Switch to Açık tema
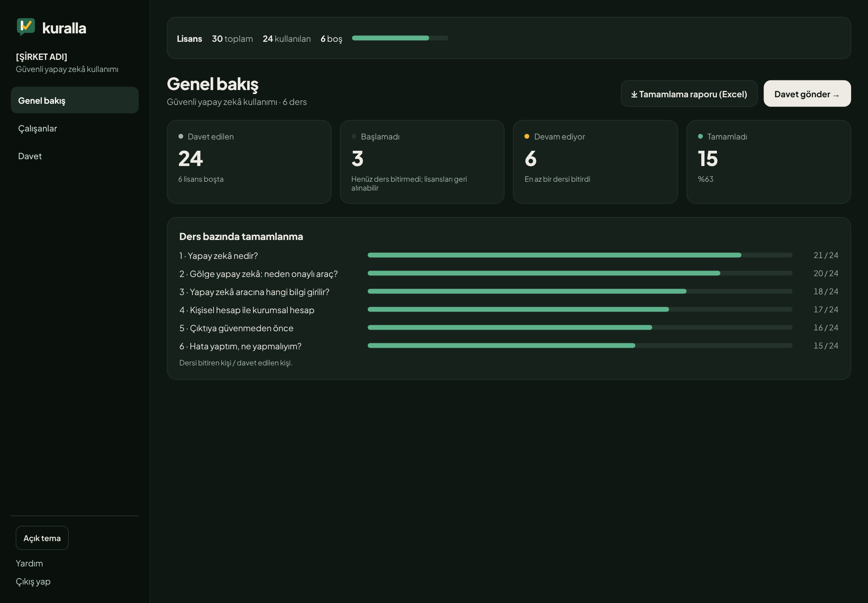868x603 pixels. click(42, 538)
